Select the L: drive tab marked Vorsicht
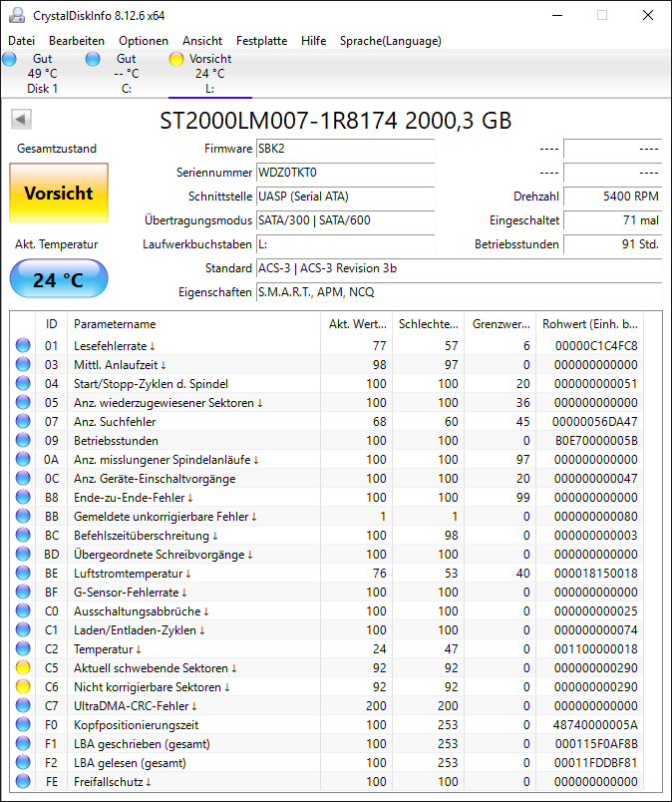The height and width of the screenshot is (802, 672). click(209, 74)
